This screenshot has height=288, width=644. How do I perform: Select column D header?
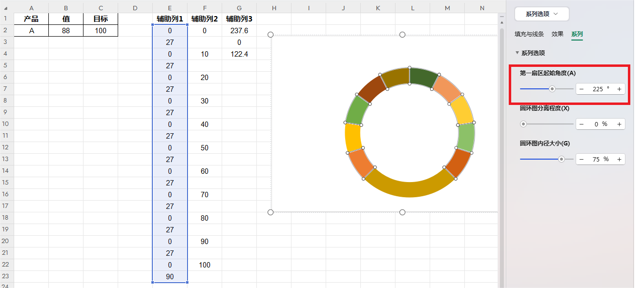[135, 8]
